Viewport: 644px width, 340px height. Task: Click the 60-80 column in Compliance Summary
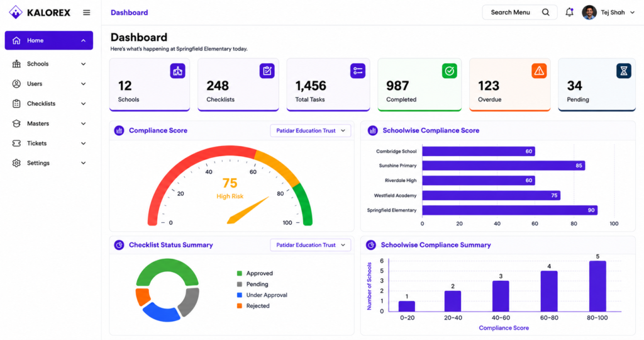point(549,291)
